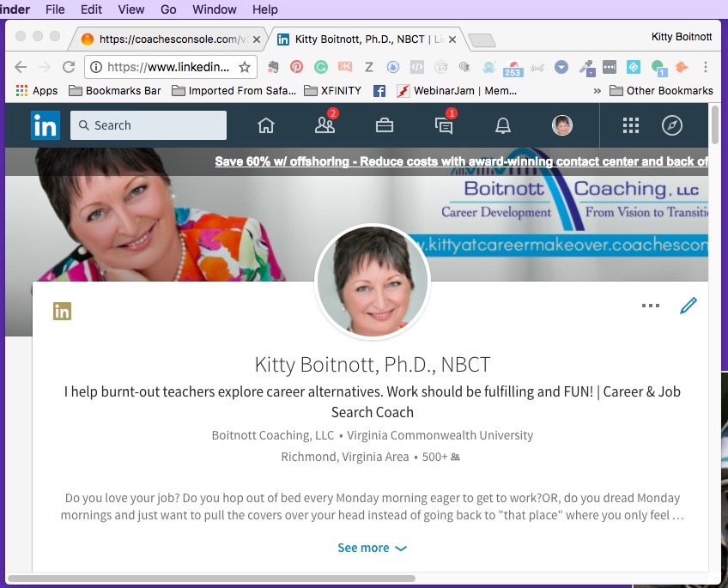Click the Richmond, Virginia Area location text
This screenshot has height=588, width=728.
[x=345, y=458]
